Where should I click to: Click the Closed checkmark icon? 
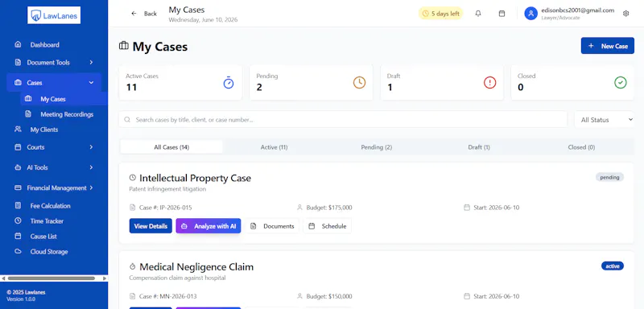[x=621, y=83]
